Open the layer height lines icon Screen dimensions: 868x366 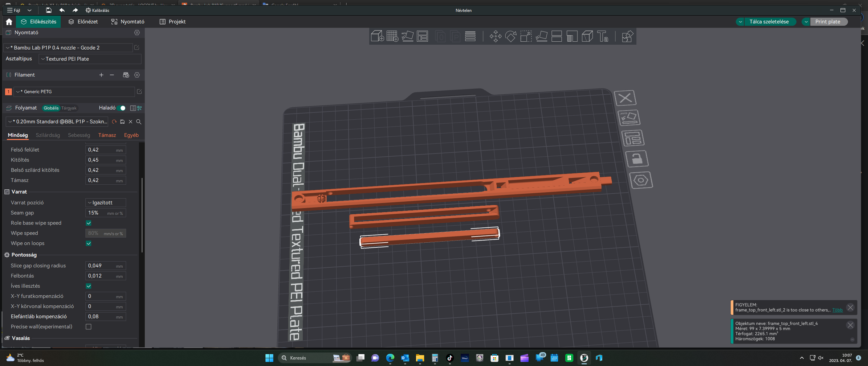tap(470, 36)
